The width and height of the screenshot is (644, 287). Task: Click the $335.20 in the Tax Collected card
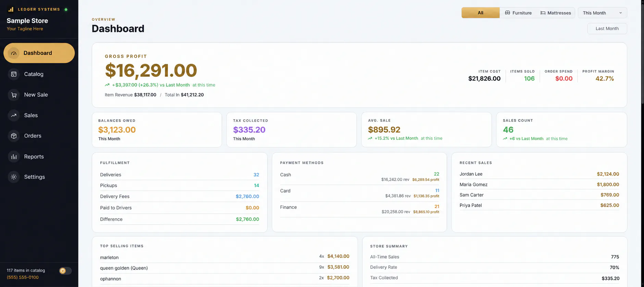click(249, 130)
